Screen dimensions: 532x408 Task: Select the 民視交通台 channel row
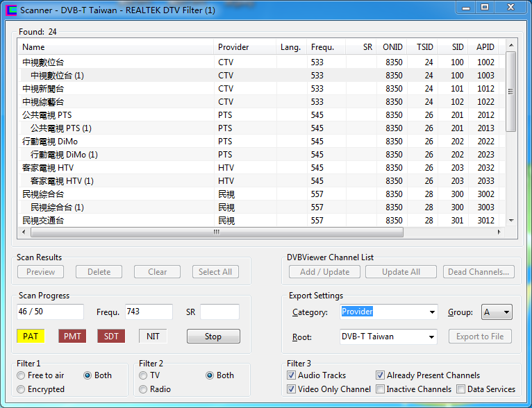261,221
